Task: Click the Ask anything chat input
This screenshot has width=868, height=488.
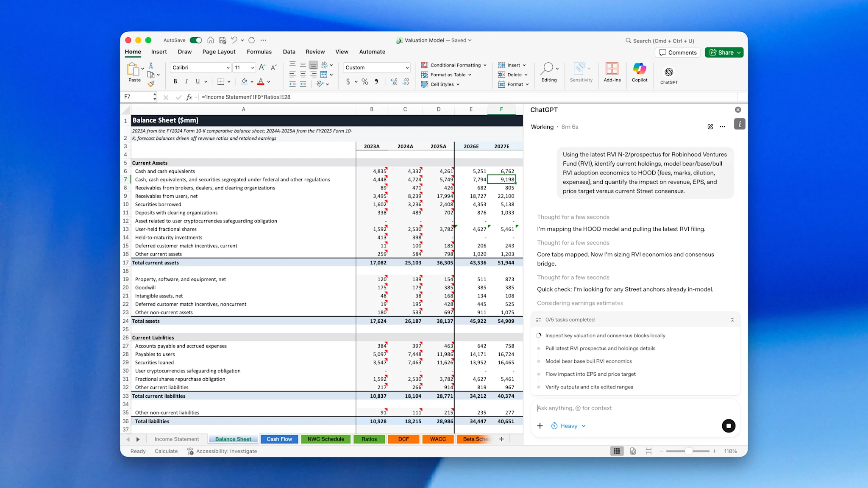Action: (x=635, y=408)
